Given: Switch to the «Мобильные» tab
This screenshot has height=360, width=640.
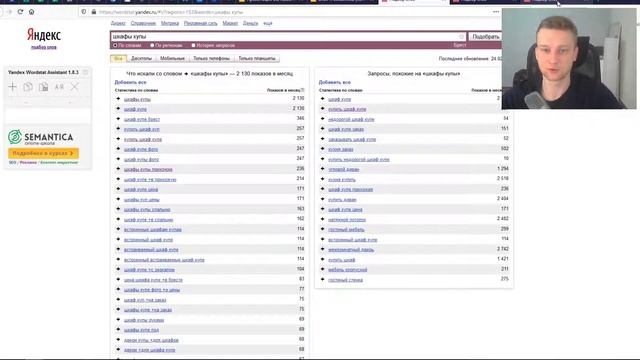Looking at the screenshot, I should coord(172,58).
